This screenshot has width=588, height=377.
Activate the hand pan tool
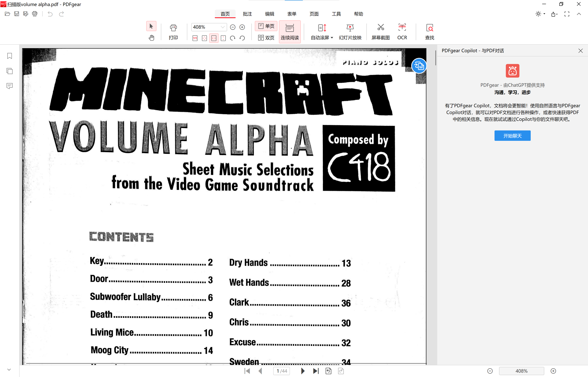[x=151, y=38]
